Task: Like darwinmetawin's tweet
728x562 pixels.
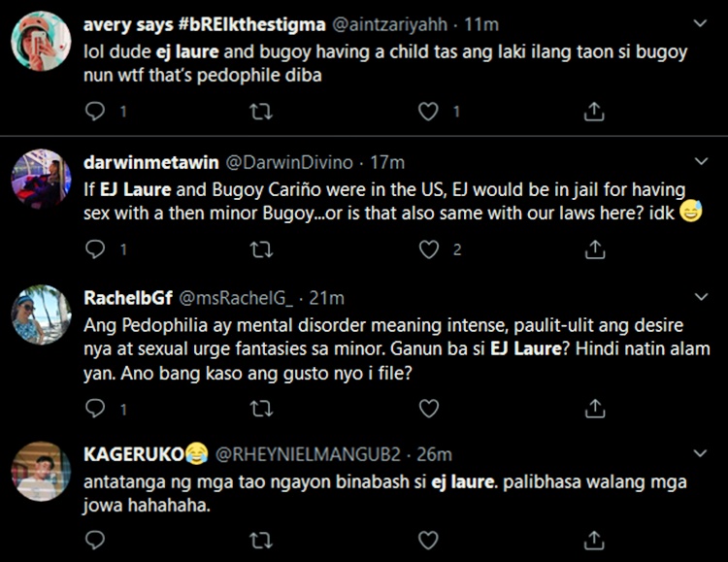Action: click(x=428, y=250)
